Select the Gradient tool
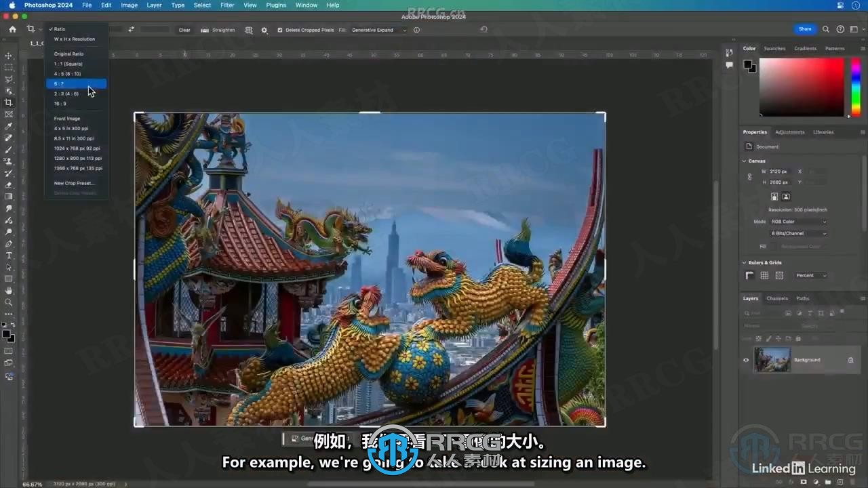 click(9, 197)
